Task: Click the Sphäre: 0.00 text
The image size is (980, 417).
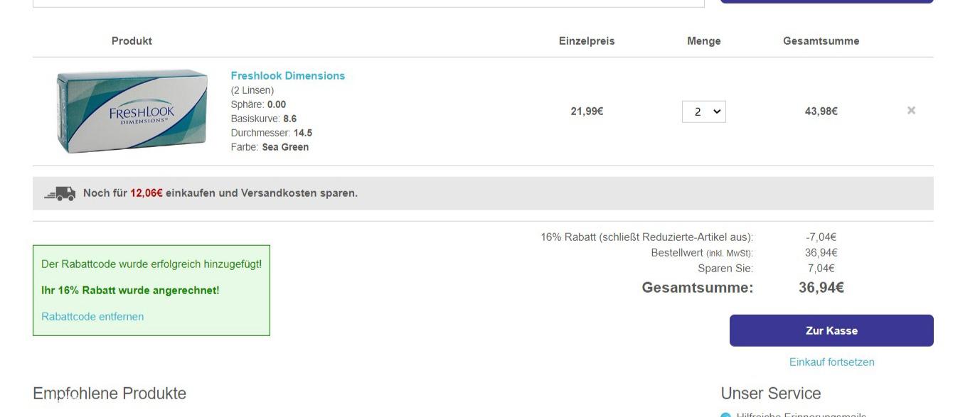Action: (259, 104)
